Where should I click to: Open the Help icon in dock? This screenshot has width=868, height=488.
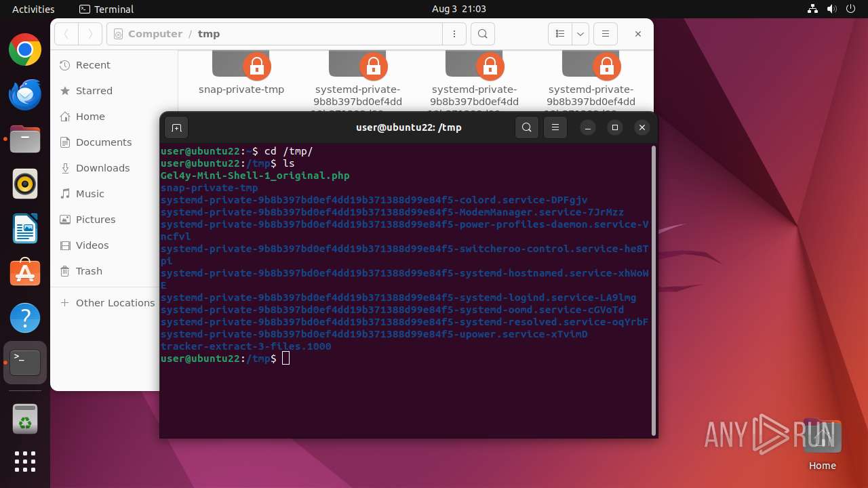click(25, 318)
